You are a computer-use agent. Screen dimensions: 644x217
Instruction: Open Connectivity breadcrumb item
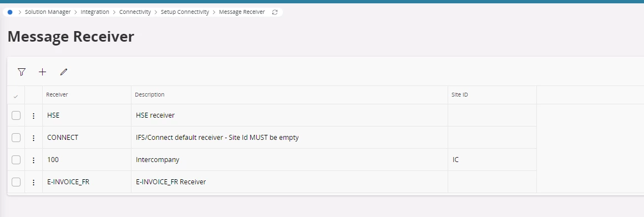135,12
